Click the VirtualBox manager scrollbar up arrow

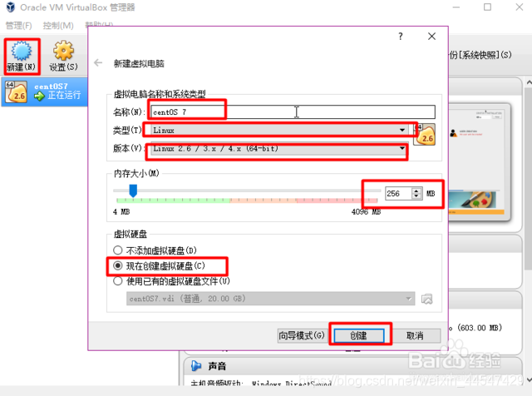(529, 82)
